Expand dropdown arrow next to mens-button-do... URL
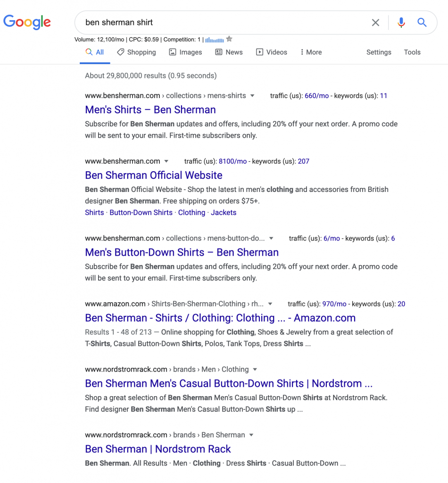This screenshot has height=483, width=448. click(x=271, y=238)
